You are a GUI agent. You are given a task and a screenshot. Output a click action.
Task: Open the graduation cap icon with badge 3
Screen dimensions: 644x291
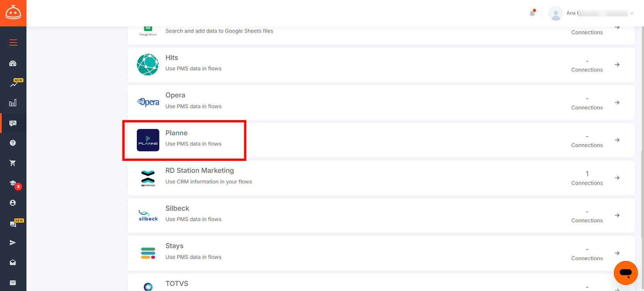[14, 184]
